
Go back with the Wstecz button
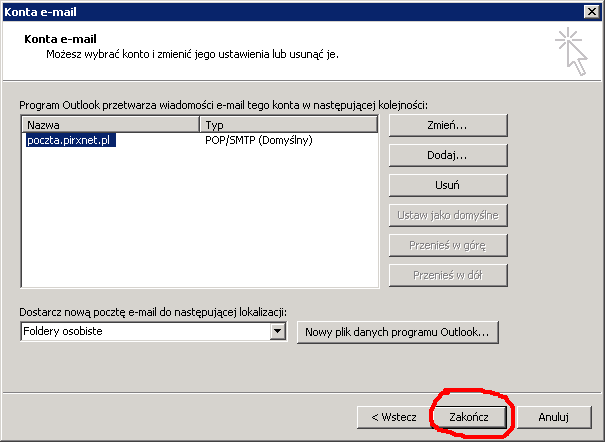[x=393, y=415]
